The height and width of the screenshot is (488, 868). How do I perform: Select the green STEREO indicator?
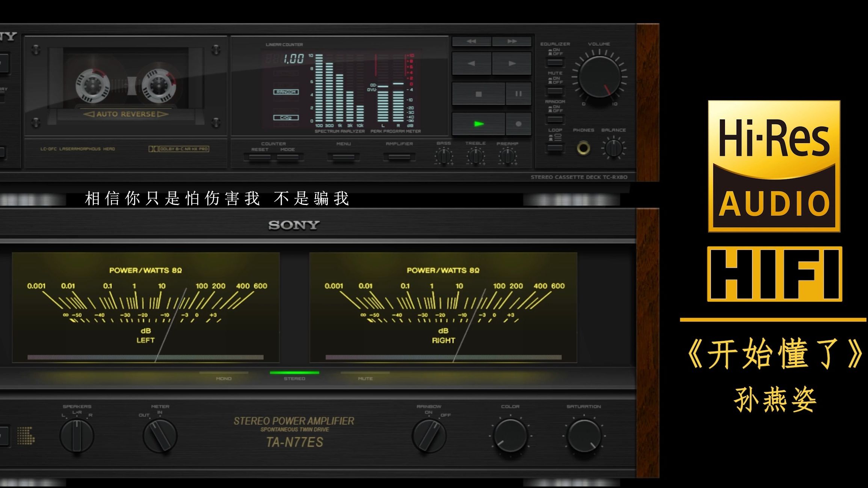[294, 376]
